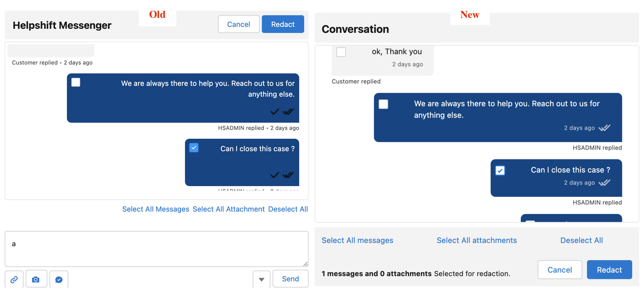Click 'Select All Messages' link in old panel
644x293 pixels.
click(156, 209)
